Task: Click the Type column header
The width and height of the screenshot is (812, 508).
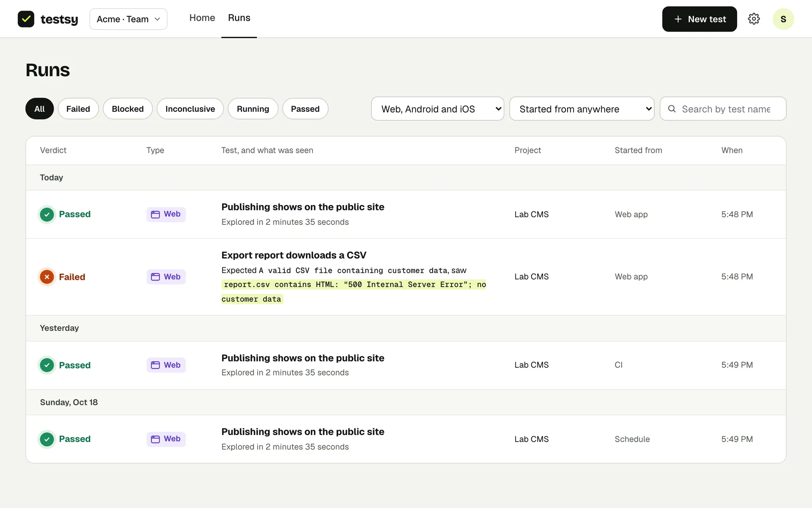Action: [x=155, y=150]
